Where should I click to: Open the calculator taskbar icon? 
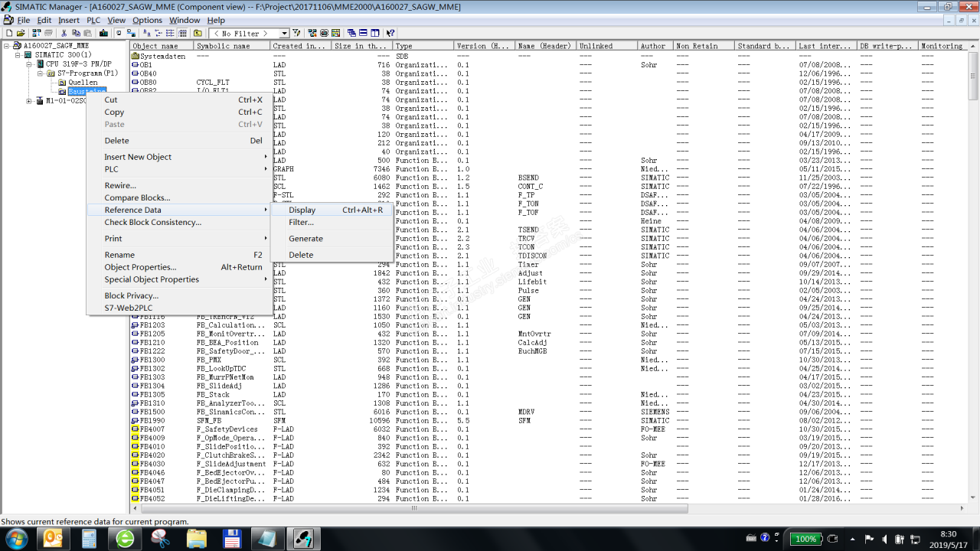point(90,539)
